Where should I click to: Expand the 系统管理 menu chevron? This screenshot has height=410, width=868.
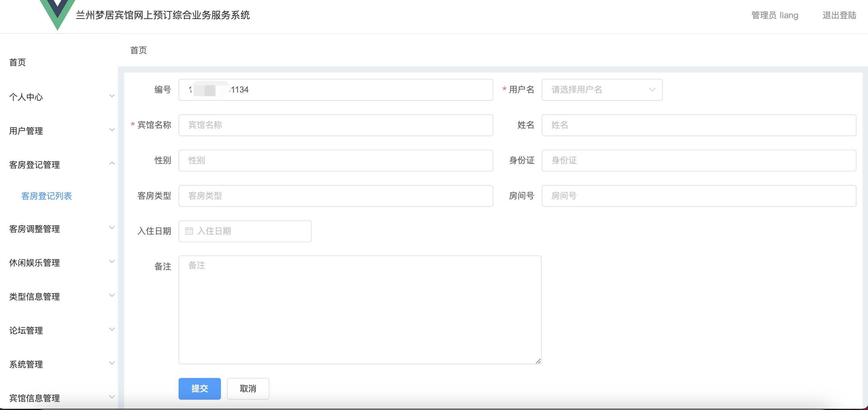(112, 363)
